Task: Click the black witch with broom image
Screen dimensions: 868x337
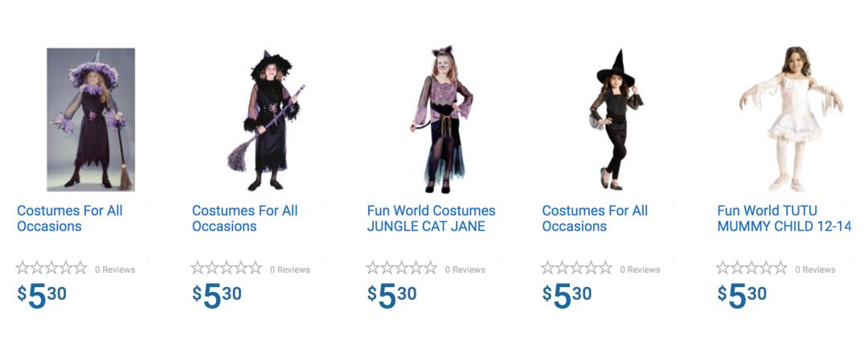Action: [266, 119]
